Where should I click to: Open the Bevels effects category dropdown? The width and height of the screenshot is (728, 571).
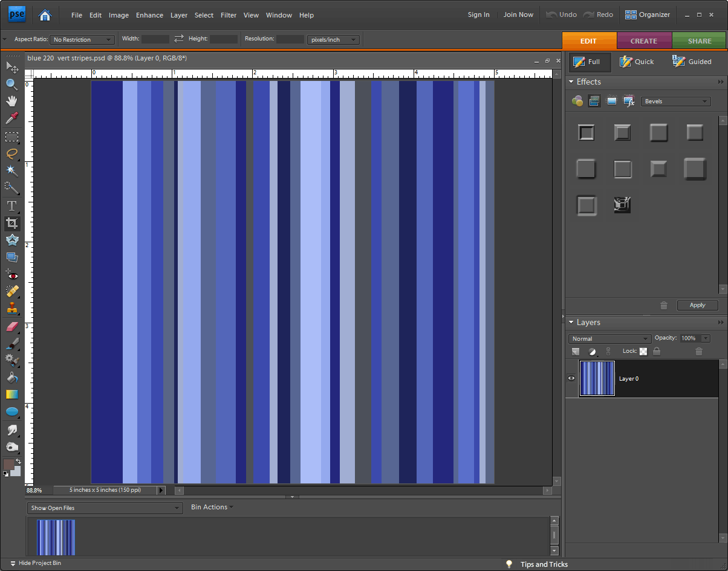point(675,102)
